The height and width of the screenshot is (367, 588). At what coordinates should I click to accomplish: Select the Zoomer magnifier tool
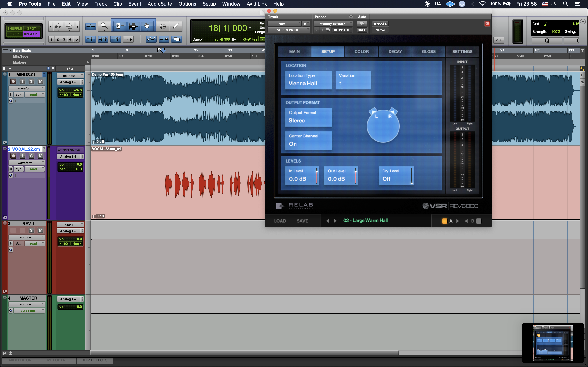coord(104,26)
